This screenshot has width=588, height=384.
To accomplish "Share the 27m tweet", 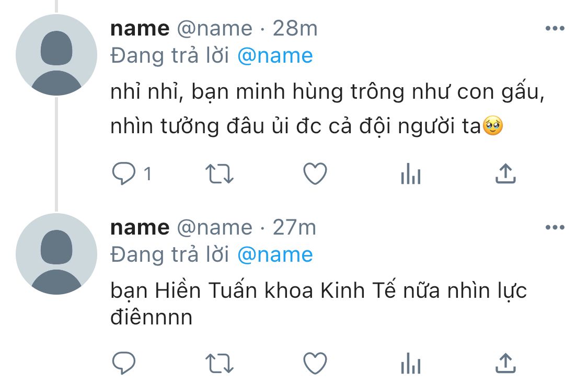I will coord(505,364).
